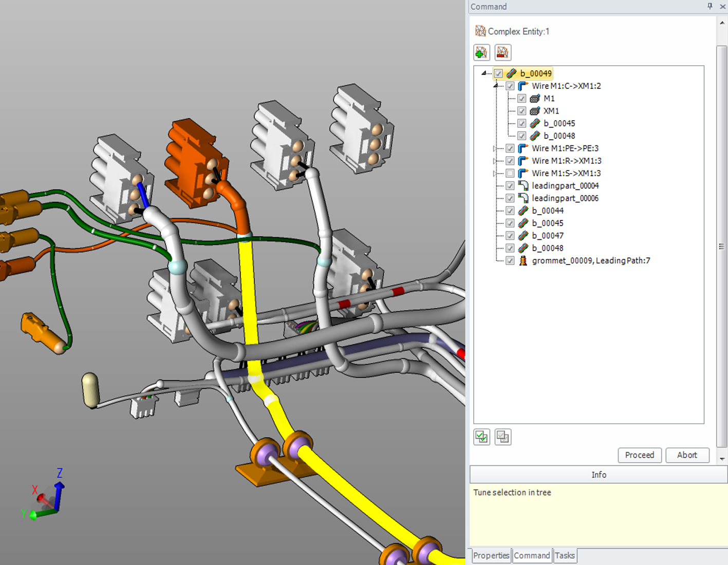Viewport: 728px width, 565px height.
Task: Select the wire icon beside Wire M1:C->XM1:2
Action: pos(522,86)
